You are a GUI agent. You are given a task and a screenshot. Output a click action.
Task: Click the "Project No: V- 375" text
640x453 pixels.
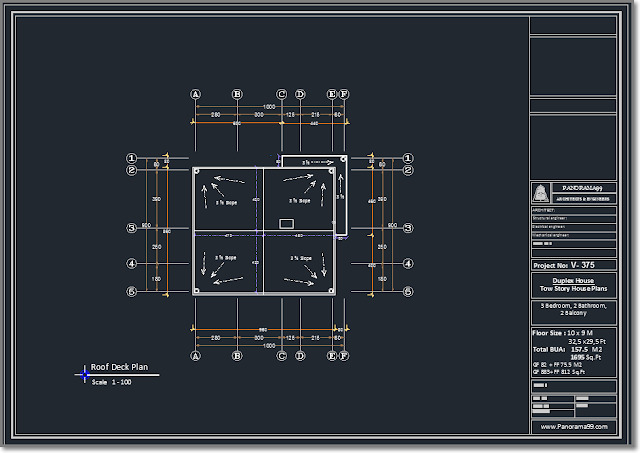(x=564, y=265)
